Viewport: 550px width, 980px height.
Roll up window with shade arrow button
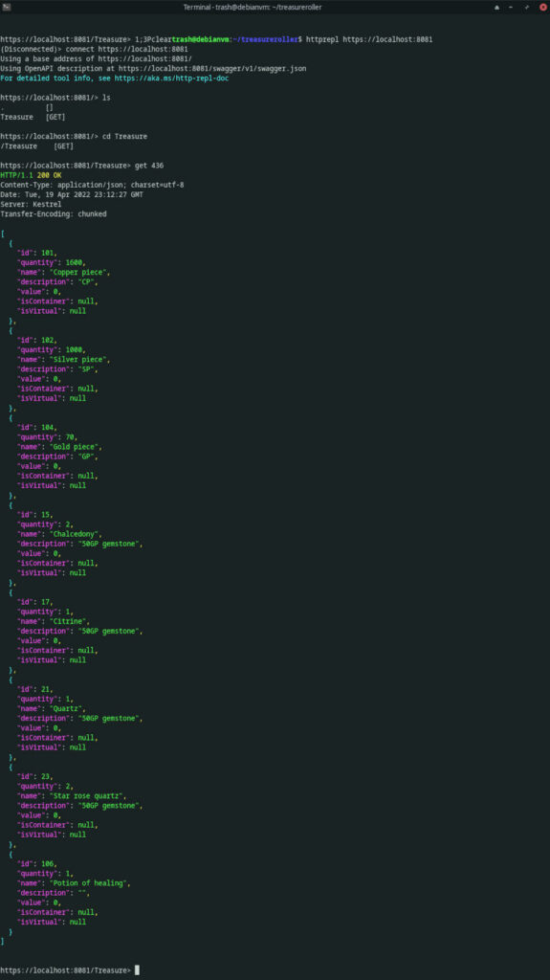pos(496,7)
